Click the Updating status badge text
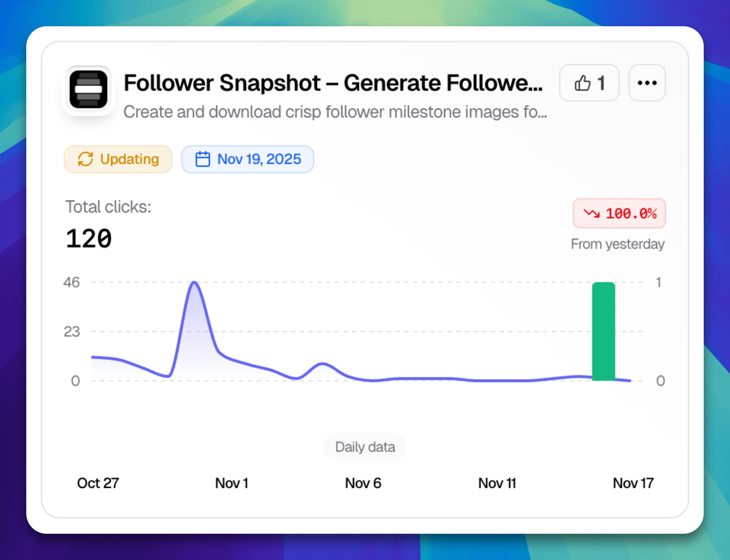The image size is (730, 560). click(x=130, y=159)
